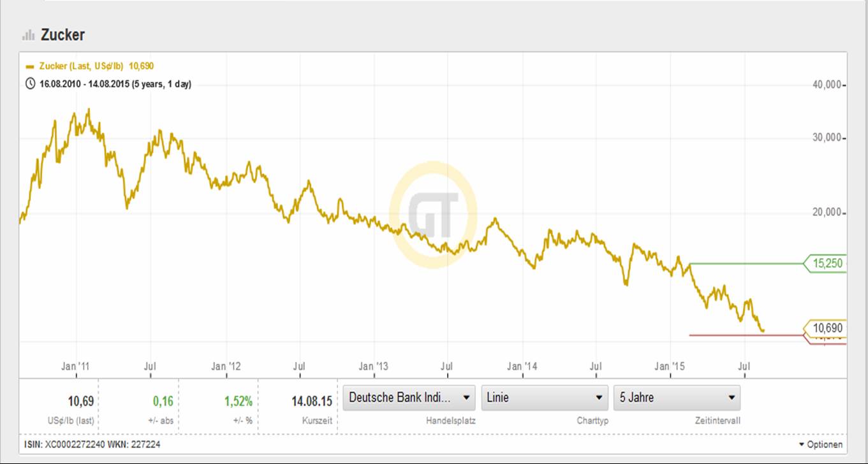Click the GT watermark logo in the chart
Viewport: 868px width, 464px height.
click(434, 215)
